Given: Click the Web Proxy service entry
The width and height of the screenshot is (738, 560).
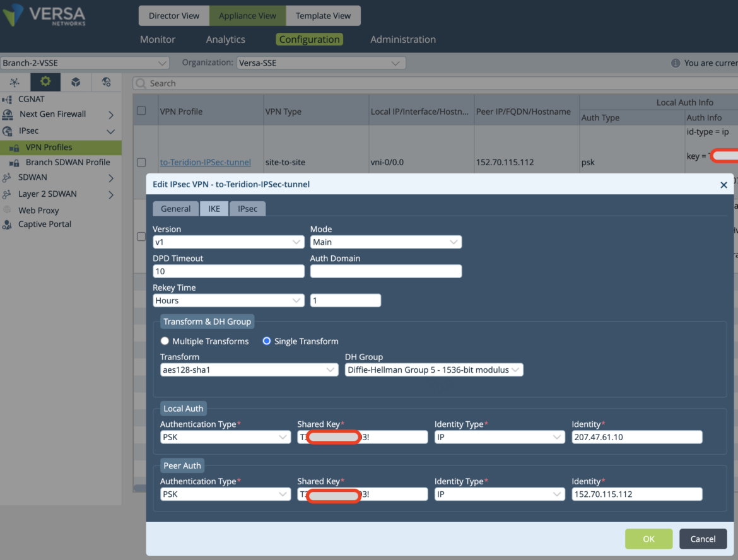Looking at the screenshot, I should pos(39,210).
